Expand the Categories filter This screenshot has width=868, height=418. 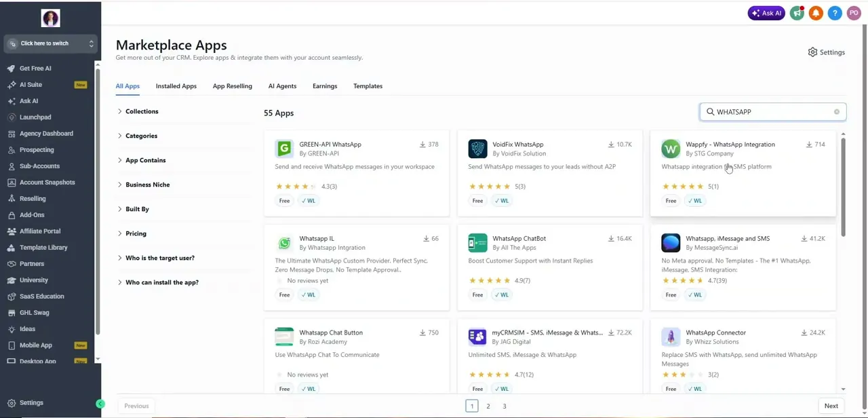pos(138,136)
